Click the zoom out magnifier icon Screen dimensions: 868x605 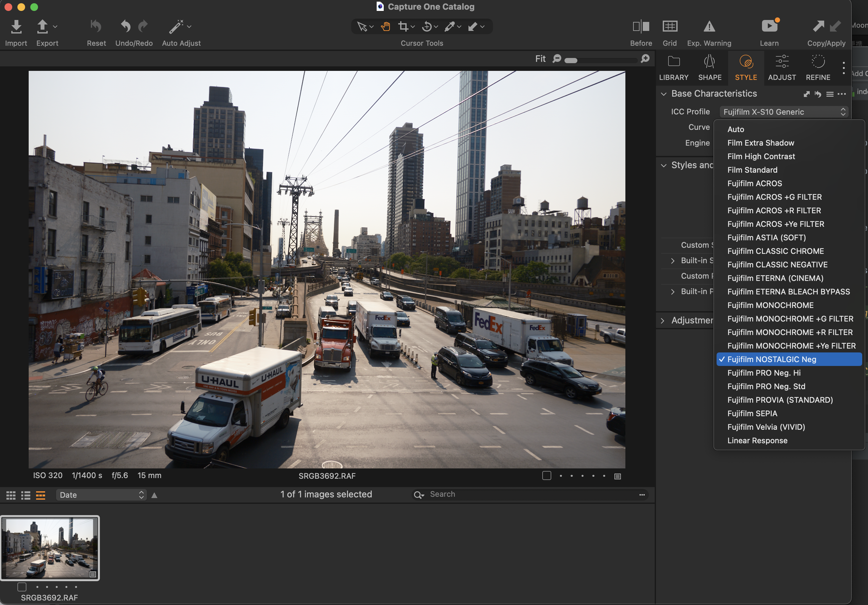(557, 59)
